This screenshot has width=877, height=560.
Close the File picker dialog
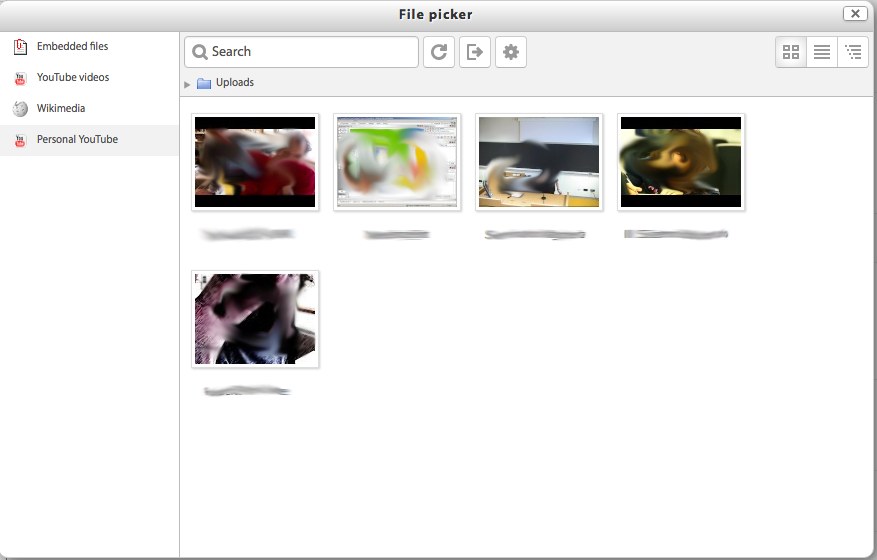coord(855,13)
